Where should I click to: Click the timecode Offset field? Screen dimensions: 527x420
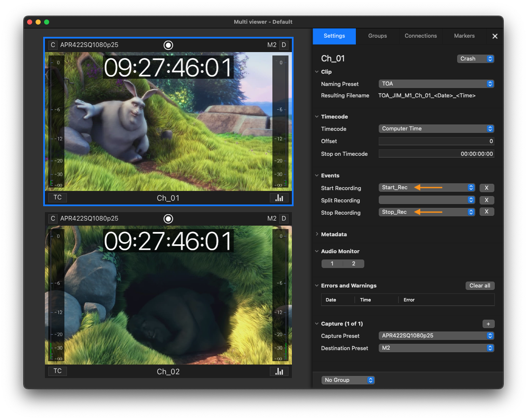(436, 141)
